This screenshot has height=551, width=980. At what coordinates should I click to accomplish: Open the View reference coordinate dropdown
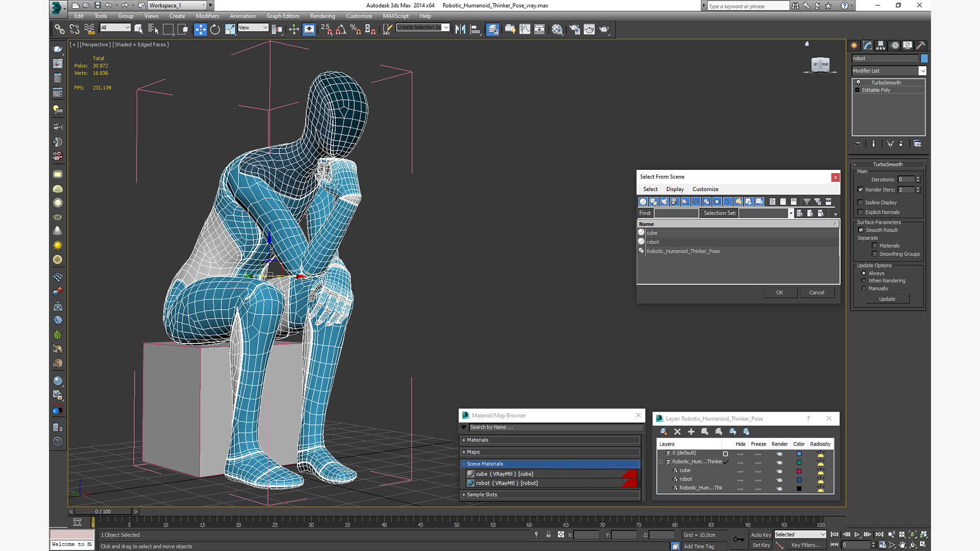pyautogui.click(x=253, y=28)
